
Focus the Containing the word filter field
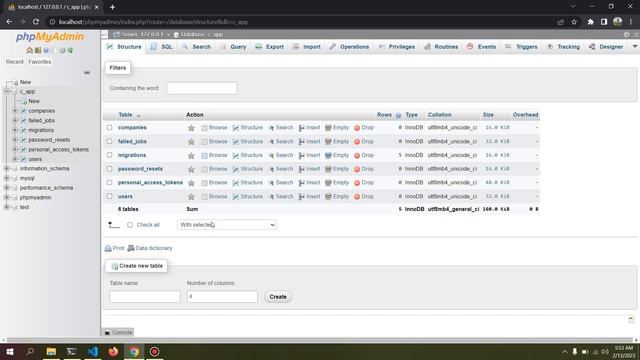[x=202, y=88]
